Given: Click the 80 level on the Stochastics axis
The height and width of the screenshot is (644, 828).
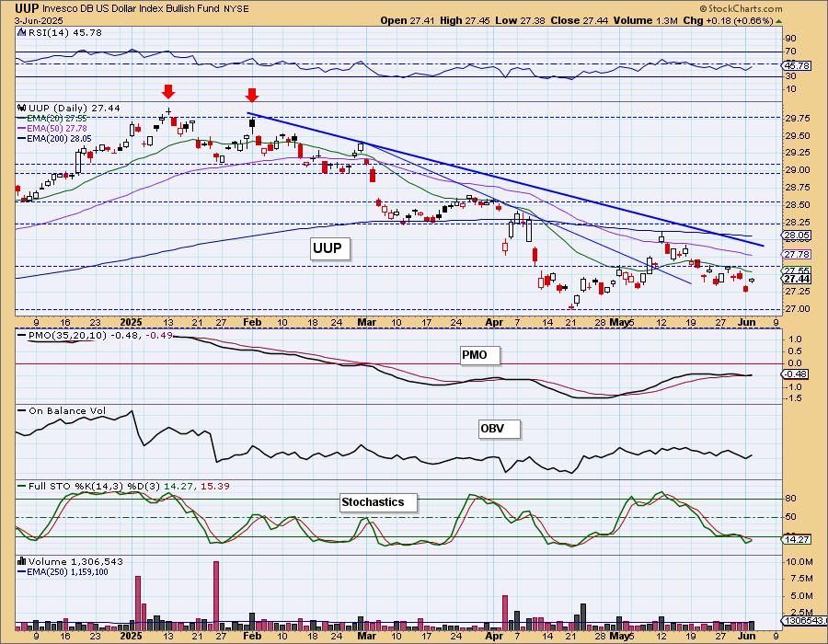Looking at the screenshot, I should pos(791,499).
